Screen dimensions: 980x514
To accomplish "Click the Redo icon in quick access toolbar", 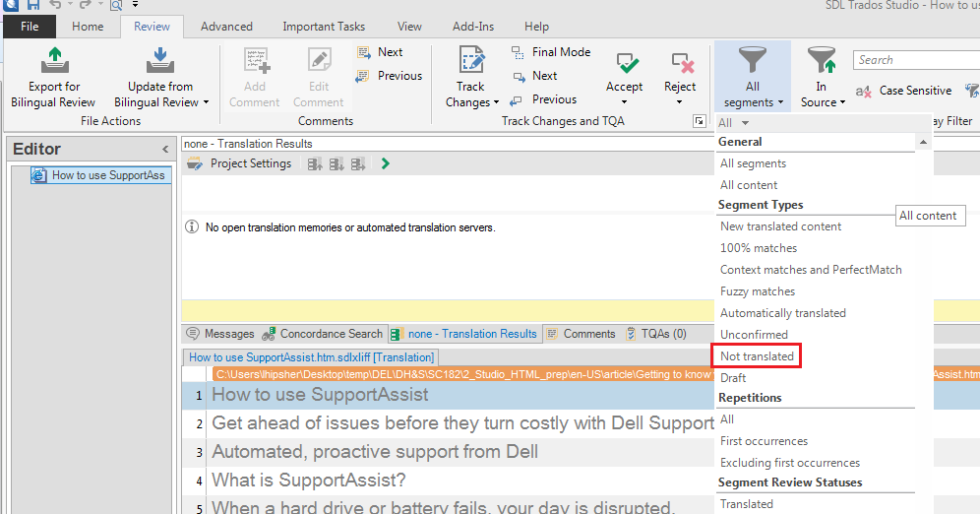I will tap(86, 5).
